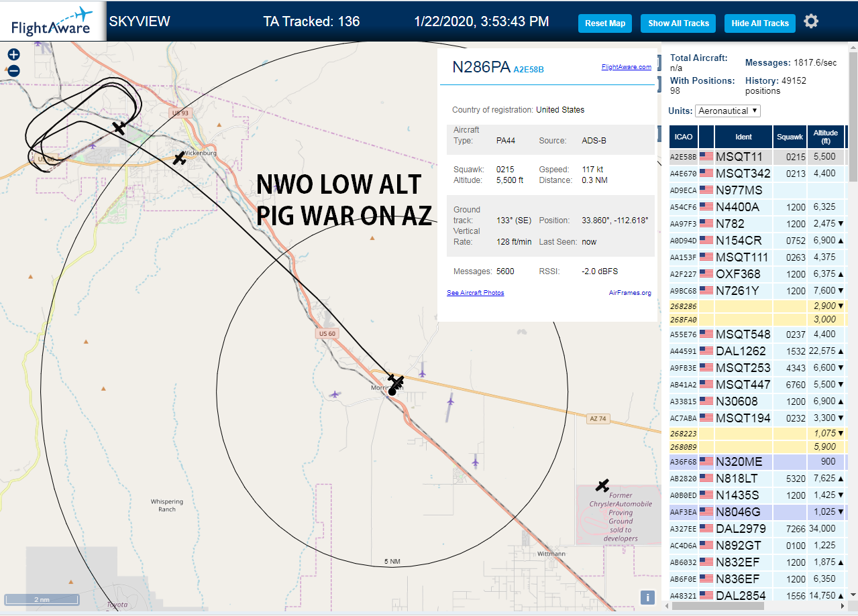The image size is (858, 616).
Task: Click the FlightAware logo
Action: (x=52, y=21)
